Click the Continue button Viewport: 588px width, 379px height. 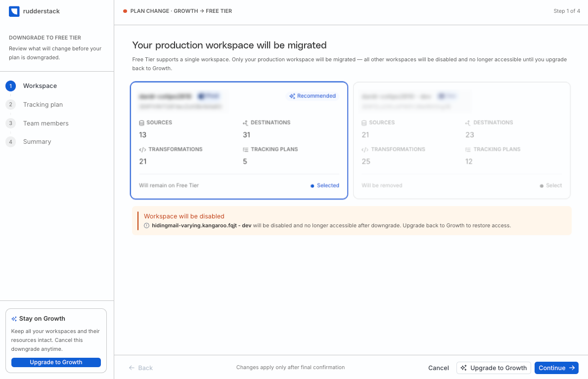click(x=556, y=368)
